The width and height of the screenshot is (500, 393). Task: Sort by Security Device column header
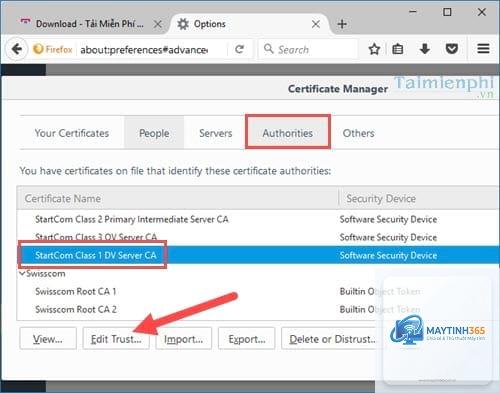[x=419, y=198]
